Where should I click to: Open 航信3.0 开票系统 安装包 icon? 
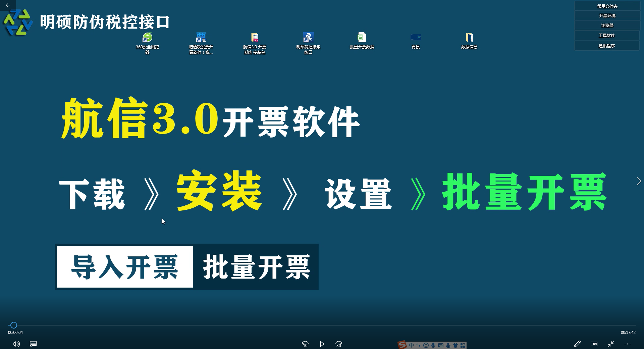point(255,38)
